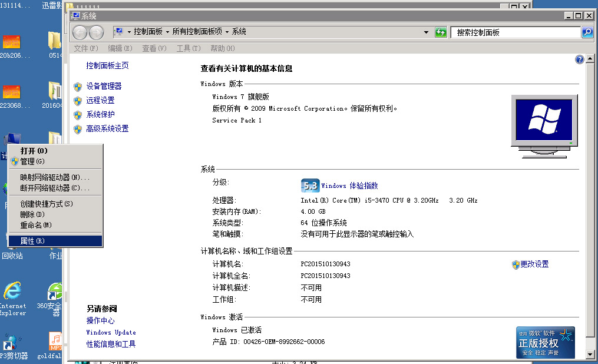Click the 更改设置 link
The image size is (598, 364).
[x=534, y=264]
